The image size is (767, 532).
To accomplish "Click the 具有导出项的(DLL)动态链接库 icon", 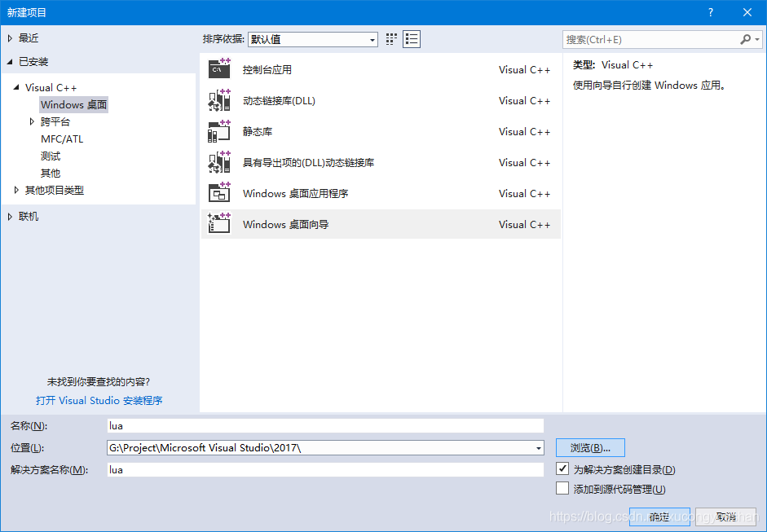I will (x=219, y=162).
